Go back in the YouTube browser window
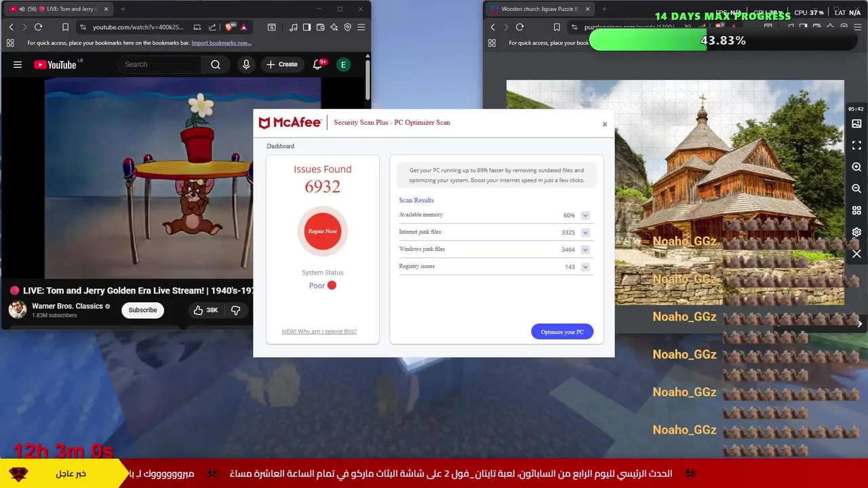Viewport: 868px width, 488px height. click(11, 27)
